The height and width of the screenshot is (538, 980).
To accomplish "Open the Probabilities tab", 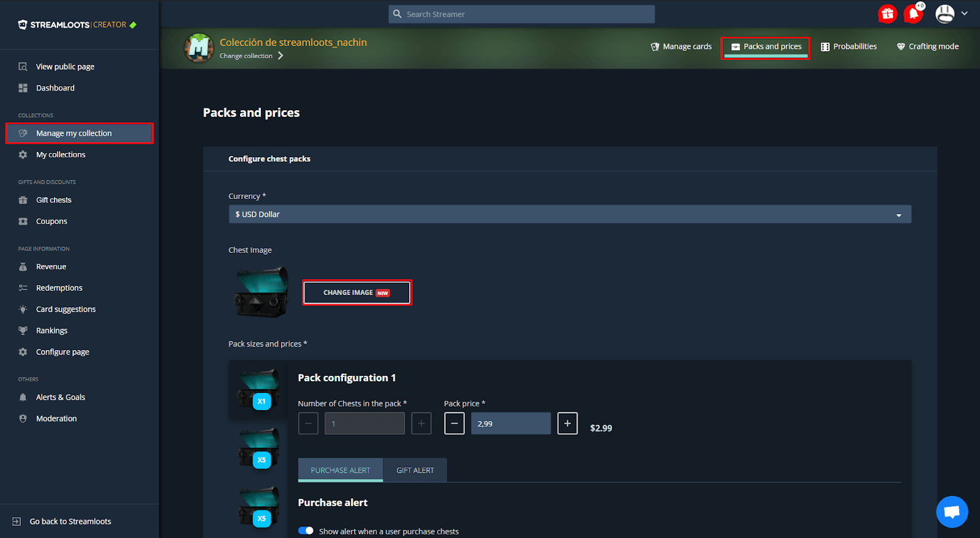I will click(x=849, y=47).
